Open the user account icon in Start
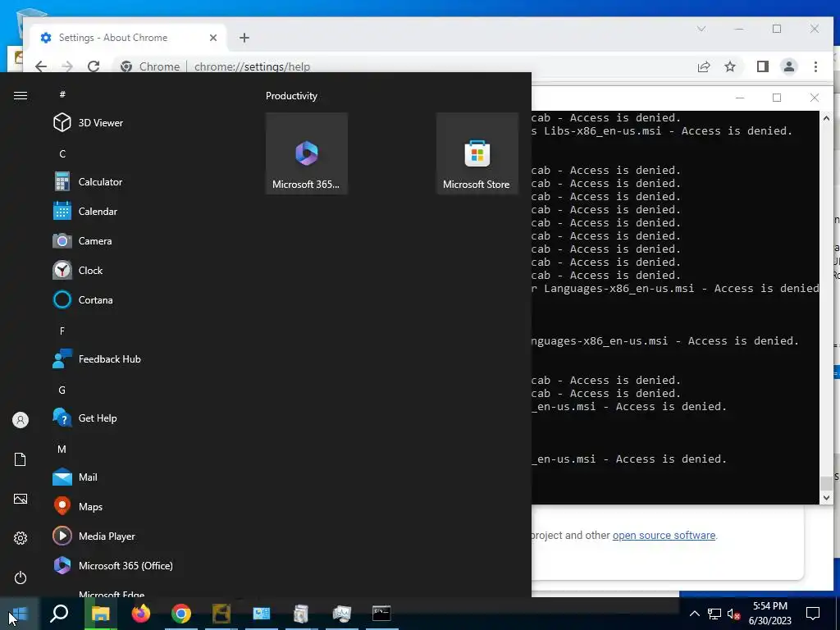The image size is (840, 630). (21, 420)
